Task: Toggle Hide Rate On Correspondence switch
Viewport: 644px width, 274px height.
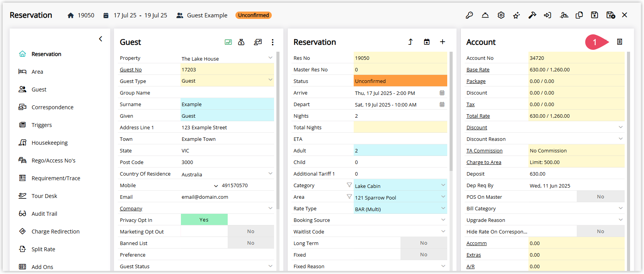Action: 600,231
